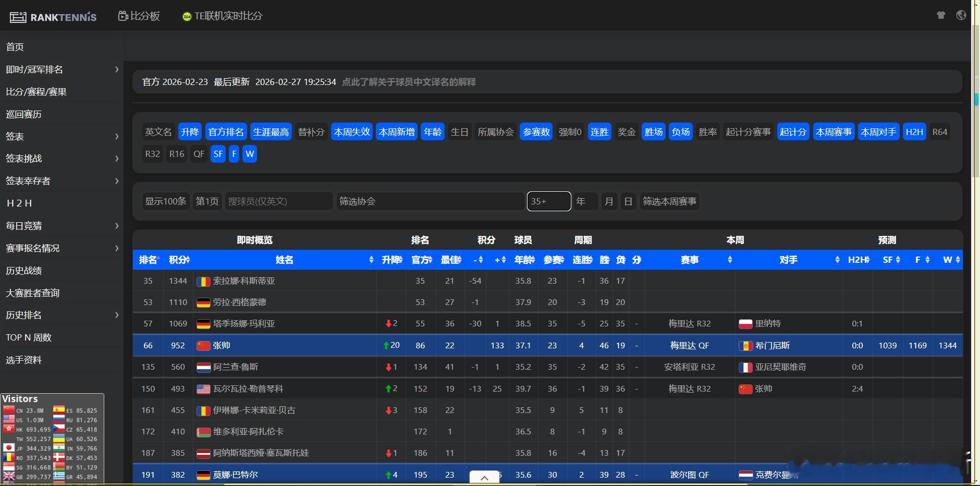
Task: Sort the table by 年龄 column header
Action: coord(524,260)
